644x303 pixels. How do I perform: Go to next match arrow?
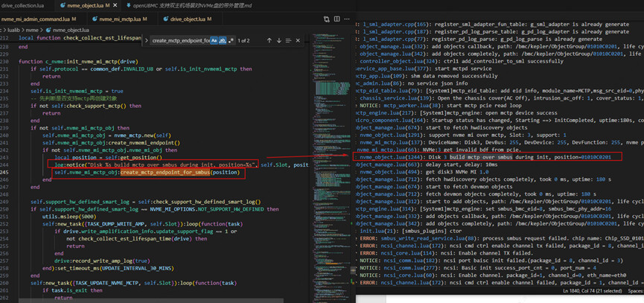pos(278,41)
